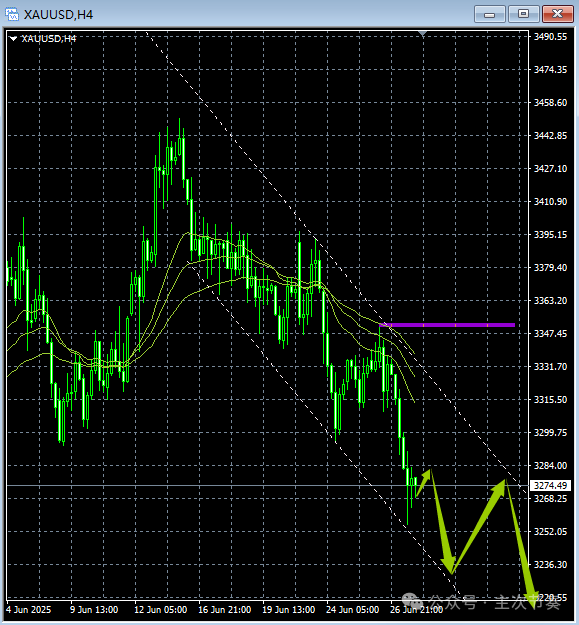Maximize the XAUUSD chart window
This screenshot has height=625, width=579.
point(524,14)
